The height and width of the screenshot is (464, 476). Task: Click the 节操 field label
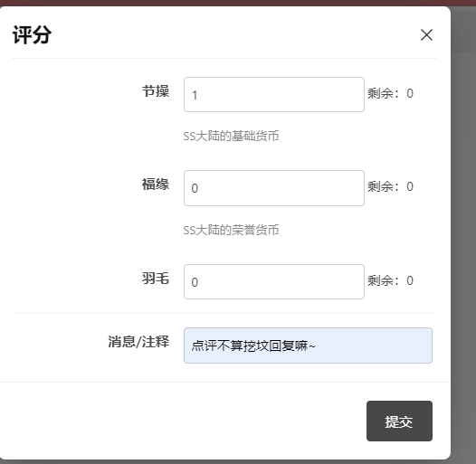[x=156, y=91]
